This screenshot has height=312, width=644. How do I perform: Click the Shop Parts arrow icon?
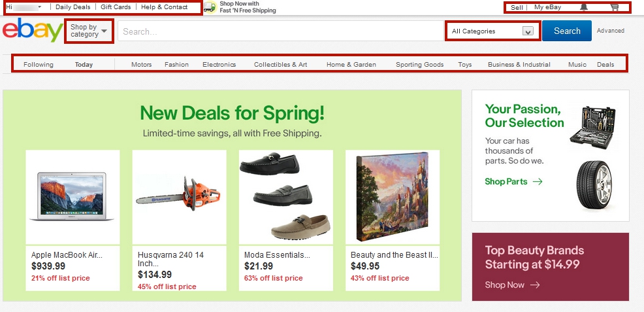[x=538, y=182]
